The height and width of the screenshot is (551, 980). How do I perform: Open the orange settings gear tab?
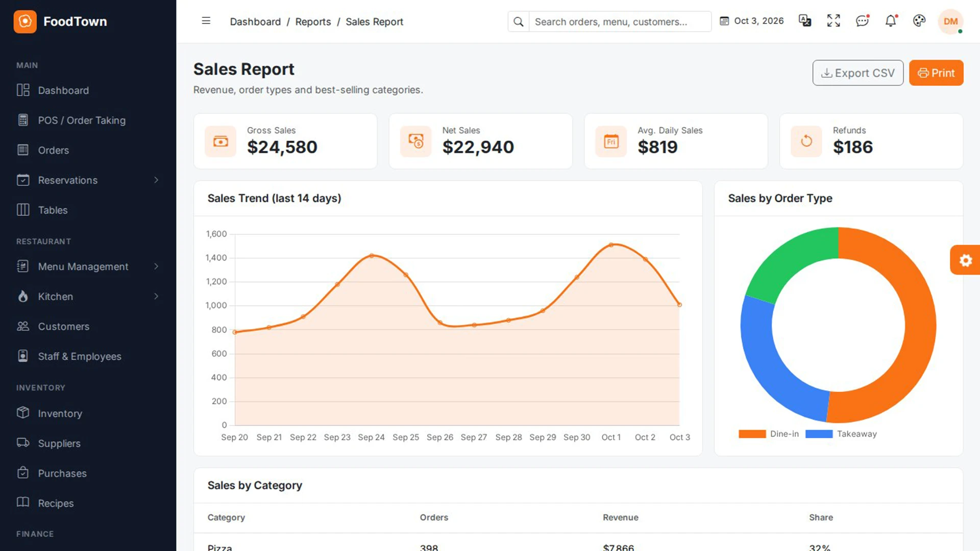point(965,260)
